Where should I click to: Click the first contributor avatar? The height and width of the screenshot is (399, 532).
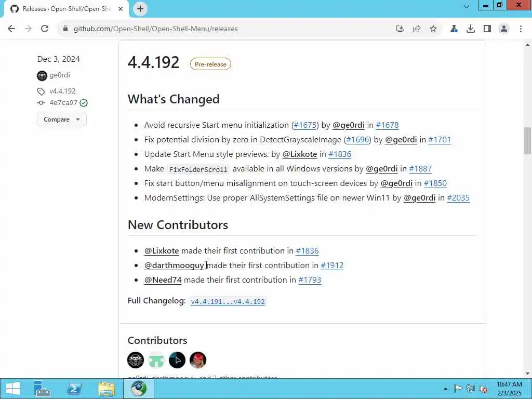click(x=136, y=360)
